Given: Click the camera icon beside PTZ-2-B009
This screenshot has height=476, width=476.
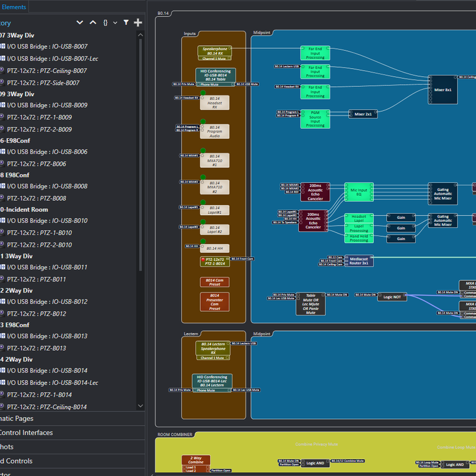Looking at the screenshot, I should (2, 129).
